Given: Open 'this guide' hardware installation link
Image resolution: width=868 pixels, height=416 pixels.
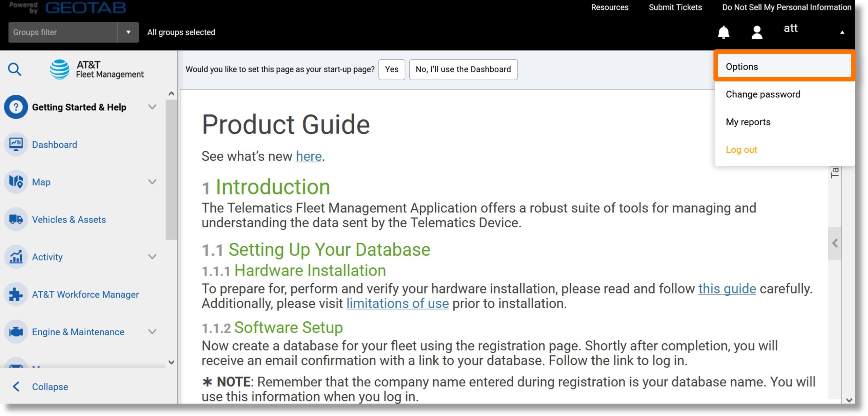Looking at the screenshot, I should point(727,289).
